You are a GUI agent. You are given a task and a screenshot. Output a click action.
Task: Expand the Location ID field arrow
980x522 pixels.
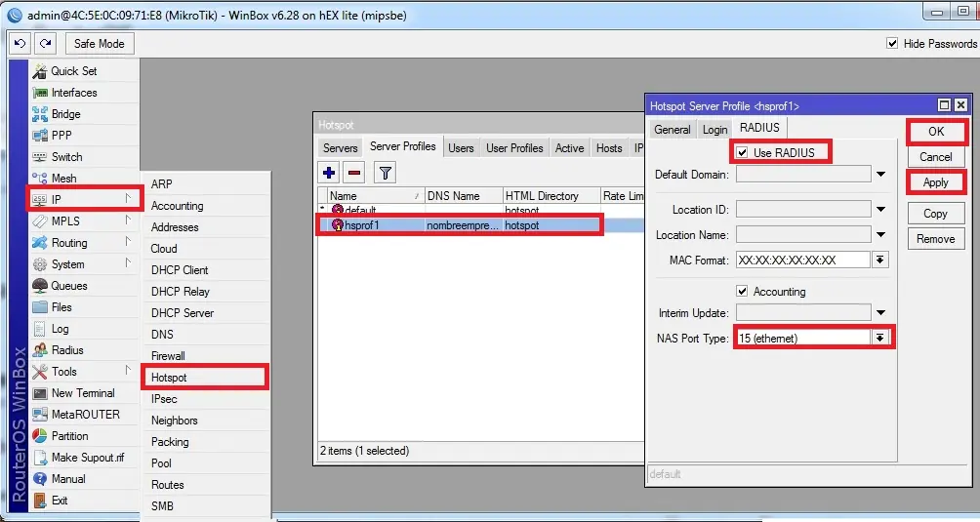pyautogui.click(x=880, y=209)
